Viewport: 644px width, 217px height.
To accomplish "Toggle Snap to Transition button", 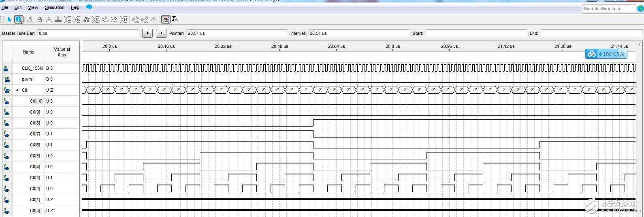I will (175, 19).
